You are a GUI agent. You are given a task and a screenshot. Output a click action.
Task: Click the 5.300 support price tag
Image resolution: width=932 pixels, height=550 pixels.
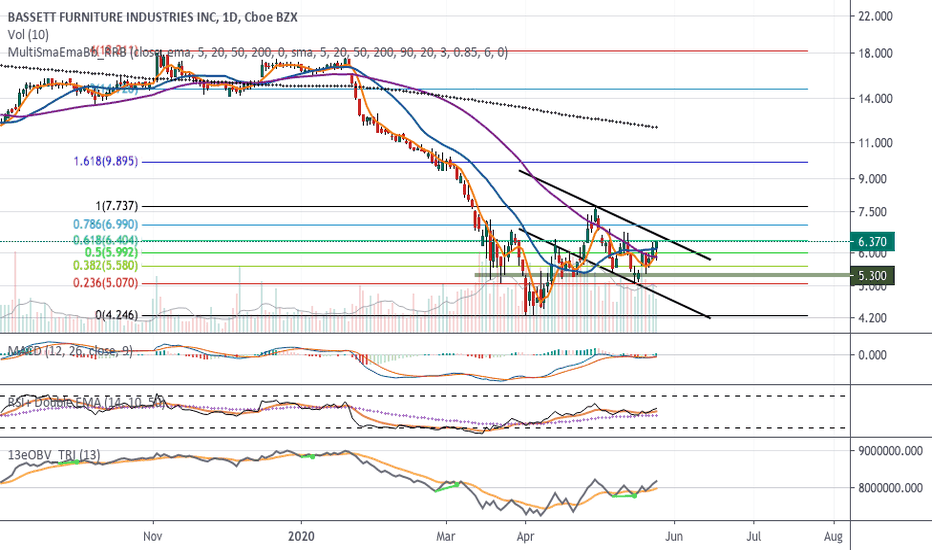[x=872, y=275]
